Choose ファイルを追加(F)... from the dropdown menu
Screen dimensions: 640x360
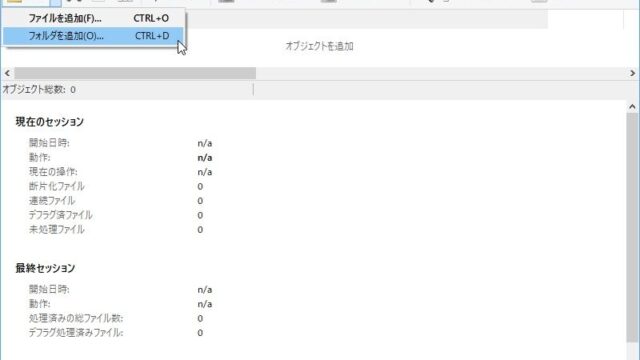(x=93, y=18)
